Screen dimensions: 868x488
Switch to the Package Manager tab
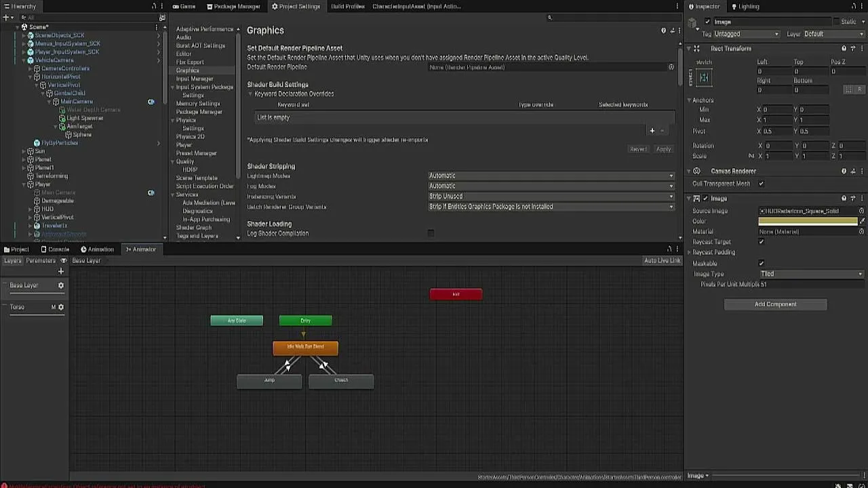pyautogui.click(x=233, y=6)
